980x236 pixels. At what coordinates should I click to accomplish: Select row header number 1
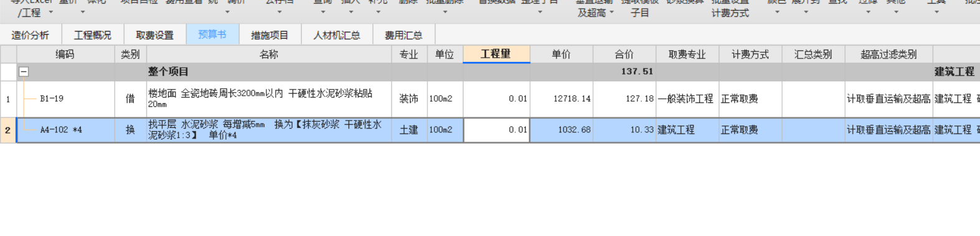pos(8,99)
